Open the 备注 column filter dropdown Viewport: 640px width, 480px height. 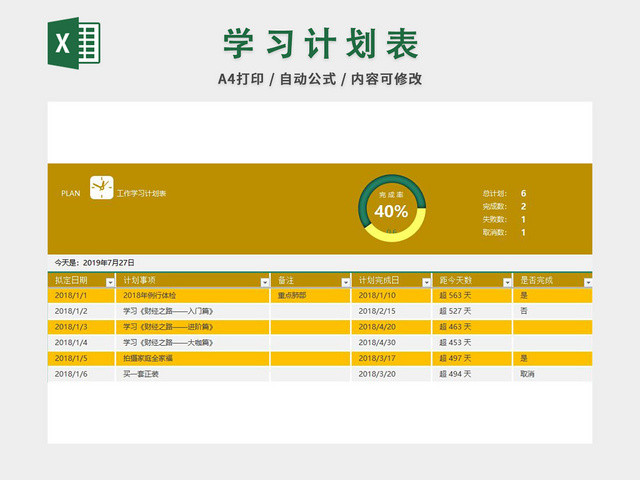(x=346, y=282)
